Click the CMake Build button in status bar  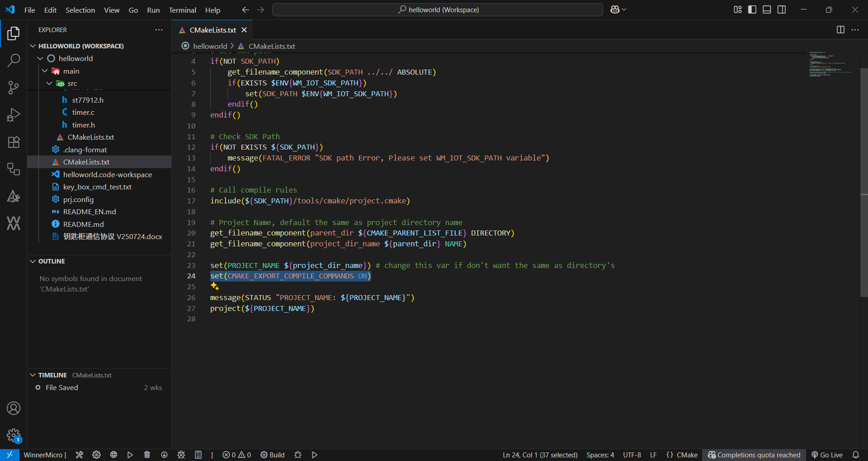click(273, 455)
